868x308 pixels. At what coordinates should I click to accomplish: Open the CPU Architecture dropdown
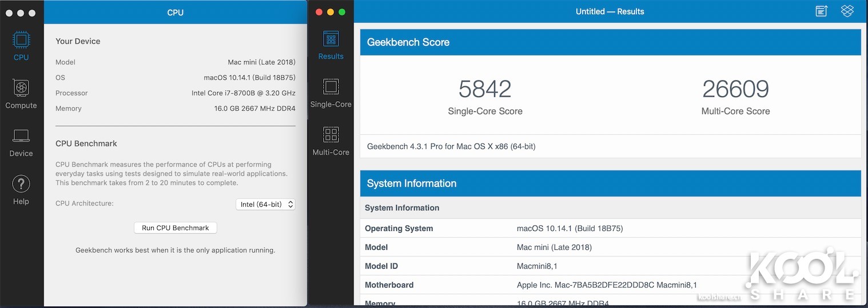point(265,204)
